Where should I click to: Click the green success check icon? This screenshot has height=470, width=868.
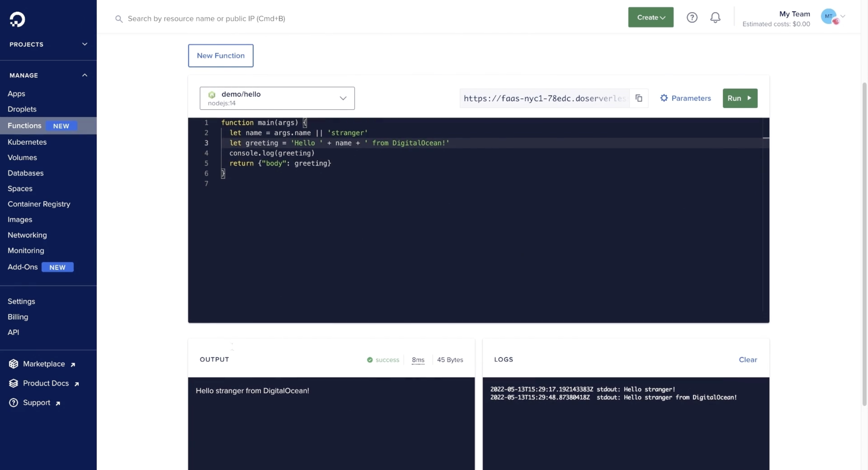[x=370, y=360]
